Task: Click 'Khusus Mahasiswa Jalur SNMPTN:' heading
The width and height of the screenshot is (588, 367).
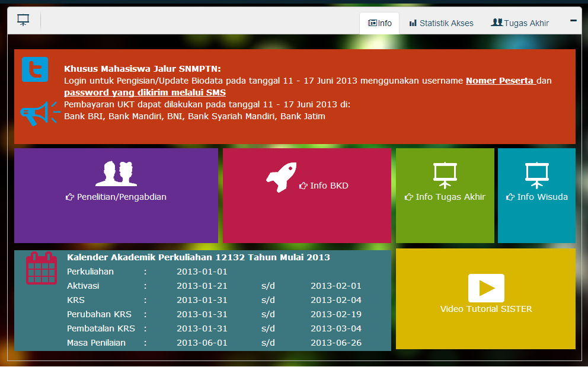Action: 142,69
